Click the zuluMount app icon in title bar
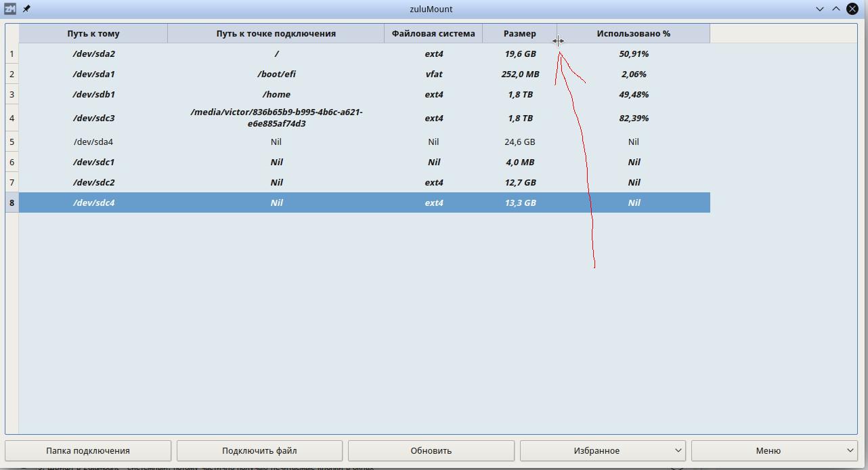The image size is (868, 470). pyautogui.click(x=9, y=9)
